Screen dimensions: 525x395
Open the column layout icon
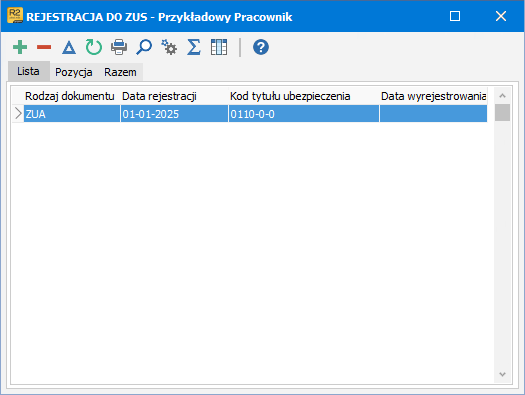219,47
